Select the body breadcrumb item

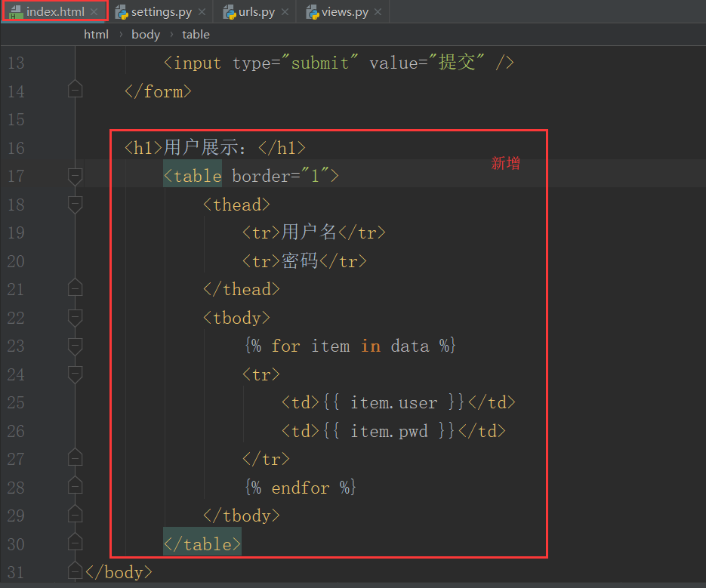(145, 34)
